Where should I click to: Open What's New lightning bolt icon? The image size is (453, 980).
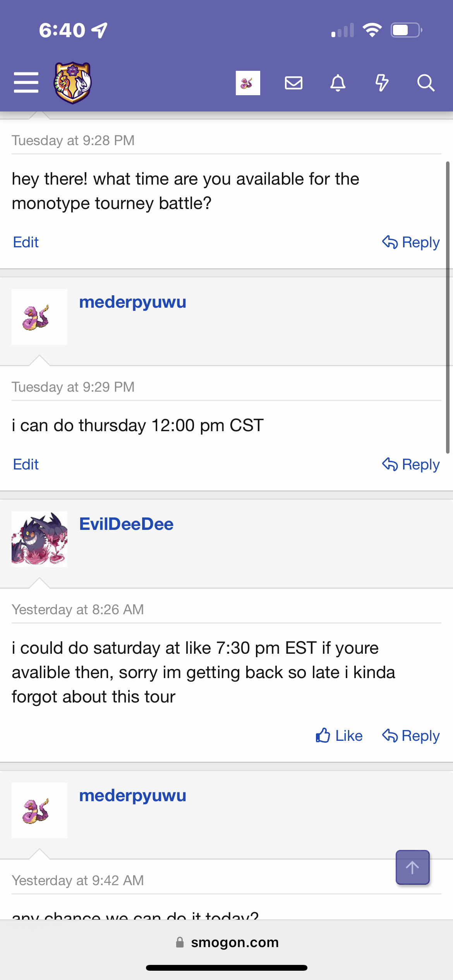click(382, 83)
